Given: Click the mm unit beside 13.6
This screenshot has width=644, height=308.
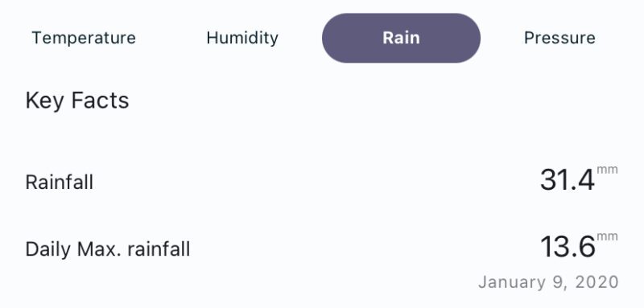Looking at the screenshot, I should [x=607, y=237].
